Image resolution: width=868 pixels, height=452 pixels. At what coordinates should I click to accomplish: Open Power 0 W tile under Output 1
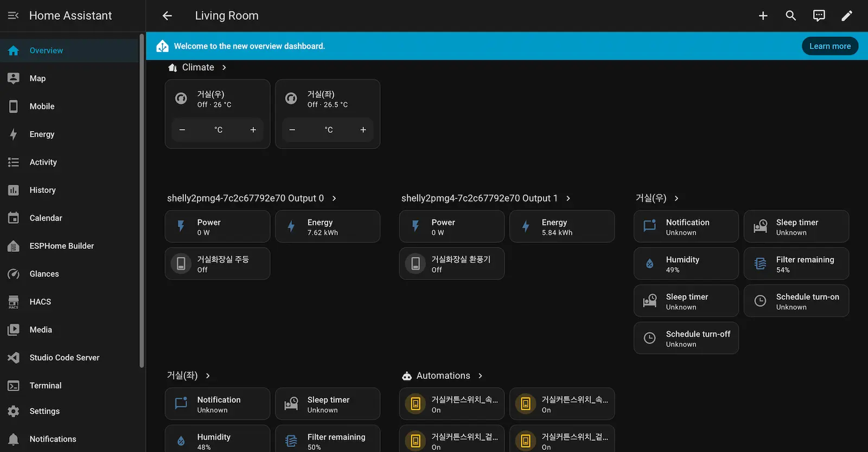pyautogui.click(x=452, y=227)
